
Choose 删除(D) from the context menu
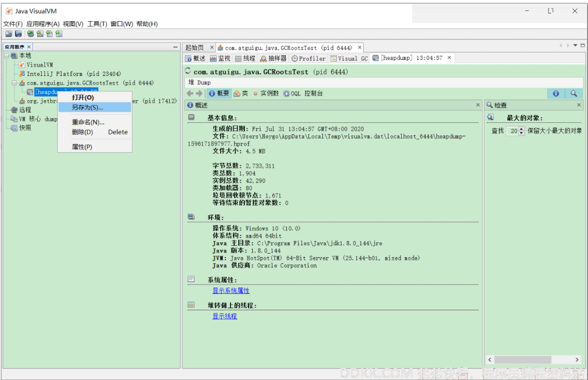95,132
